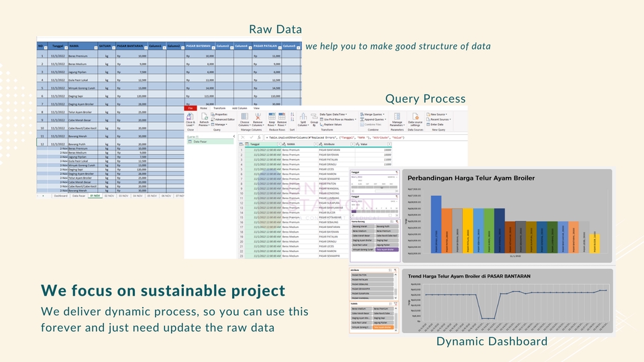Open the File tab in query editor
This screenshot has height=362, width=644.
click(x=190, y=109)
